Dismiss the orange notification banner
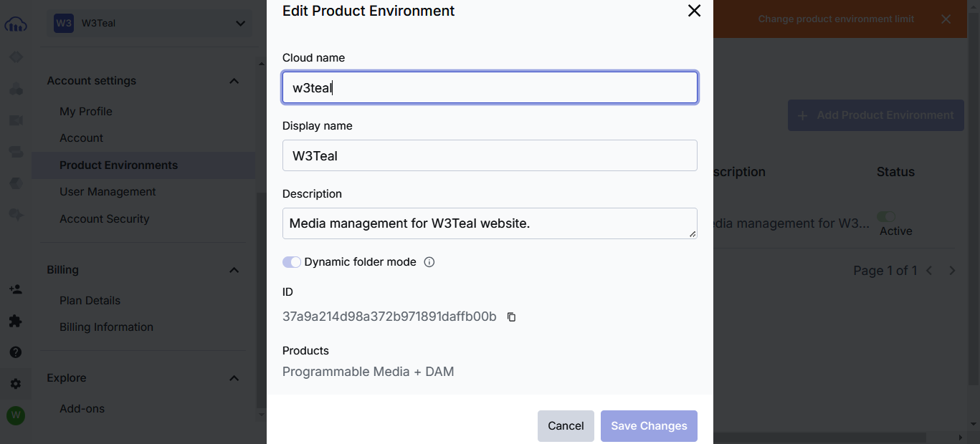Image resolution: width=980 pixels, height=444 pixels. click(946, 19)
